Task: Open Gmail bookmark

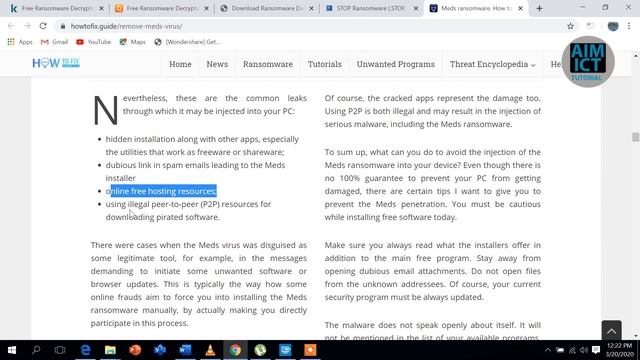Action: click(x=54, y=42)
